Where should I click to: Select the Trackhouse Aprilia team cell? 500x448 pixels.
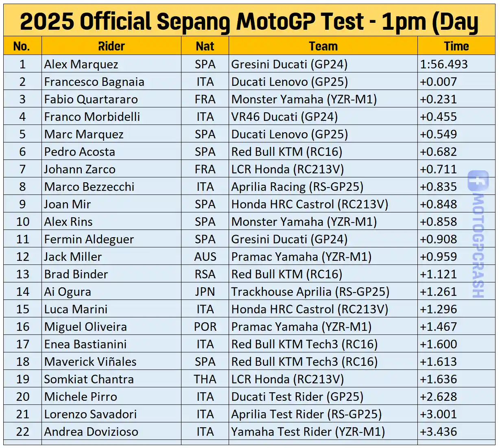(x=310, y=292)
